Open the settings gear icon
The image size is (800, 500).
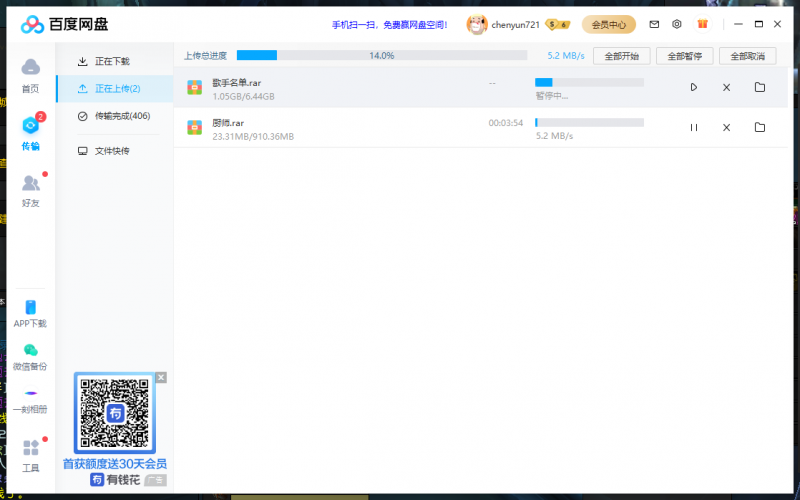click(x=677, y=24)
